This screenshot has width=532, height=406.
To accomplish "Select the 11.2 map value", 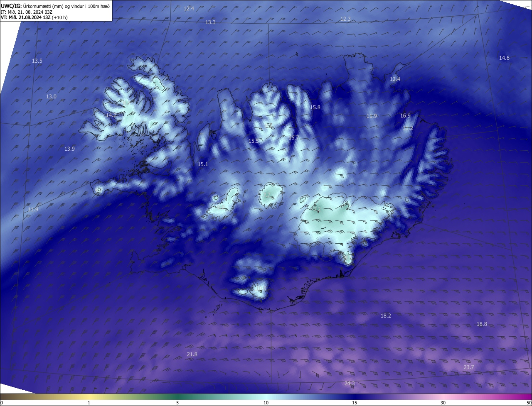I will coord(408,128).
